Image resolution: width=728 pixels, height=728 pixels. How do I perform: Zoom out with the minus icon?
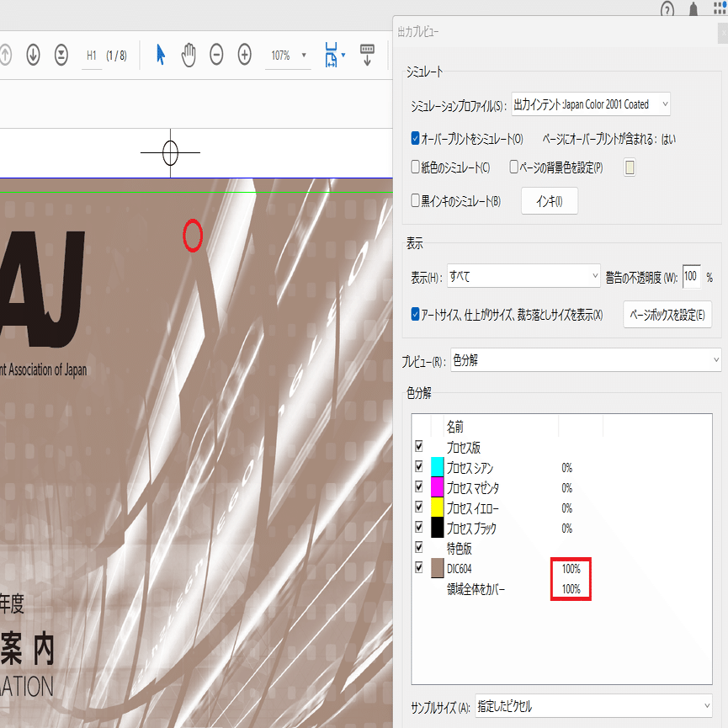[x=216, y=55]
